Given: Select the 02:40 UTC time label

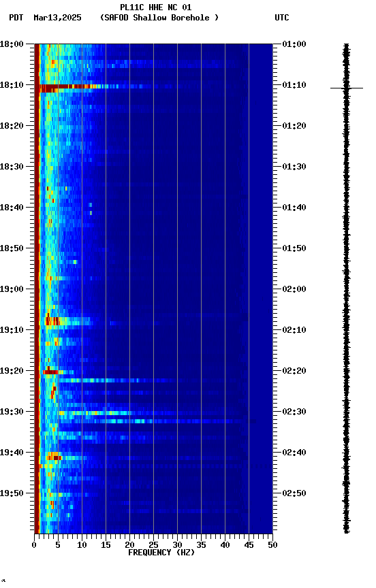Looking at the screenshot, I should pyautogui.click(x=294, y=453).
